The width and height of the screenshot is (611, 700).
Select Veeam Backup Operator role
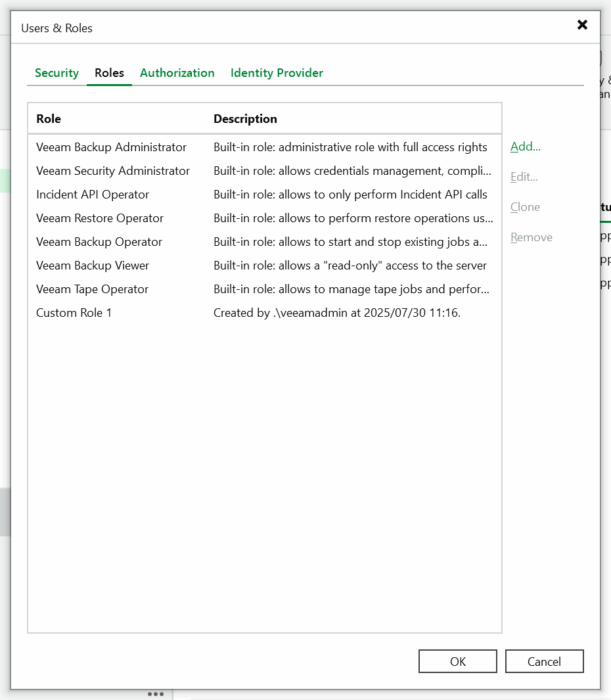[x=265, y=242]
